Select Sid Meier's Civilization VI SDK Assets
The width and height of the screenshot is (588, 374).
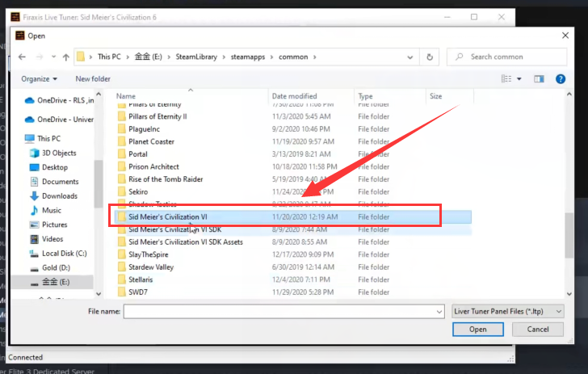[x=185, y=242]
